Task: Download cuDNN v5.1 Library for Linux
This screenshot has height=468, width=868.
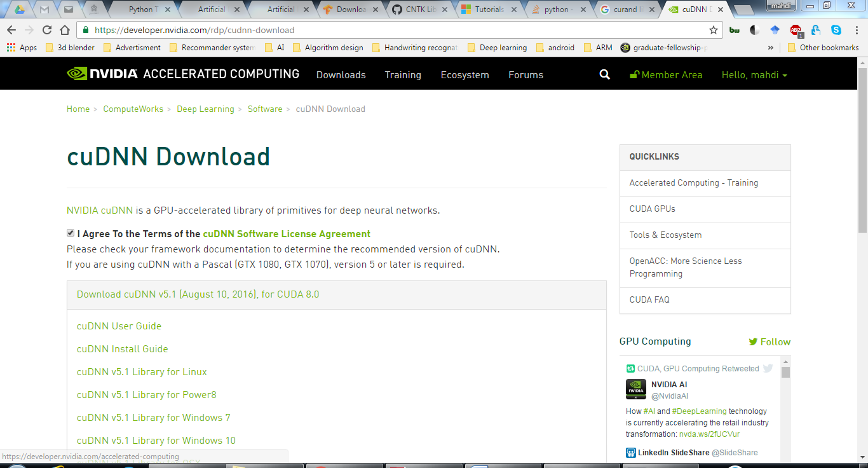Action: [142, 372]
